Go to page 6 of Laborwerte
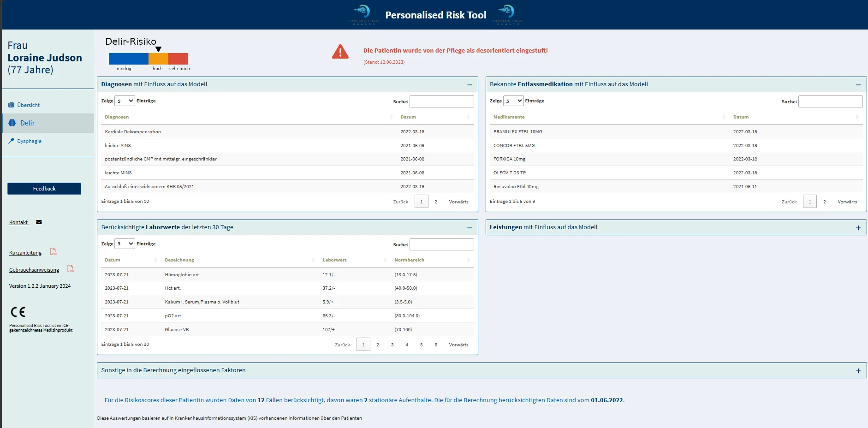The height and width of the screenshot is (428, 868). click(x=436, y=345)
